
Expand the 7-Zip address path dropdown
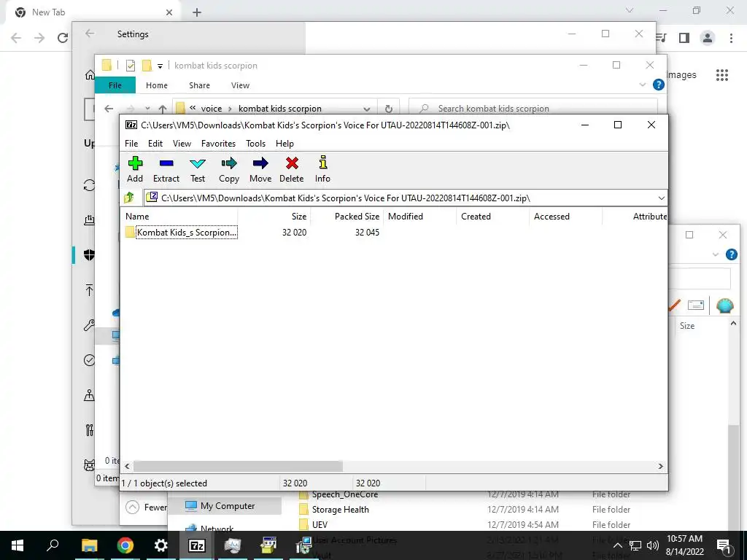click(x=661, y=198)
